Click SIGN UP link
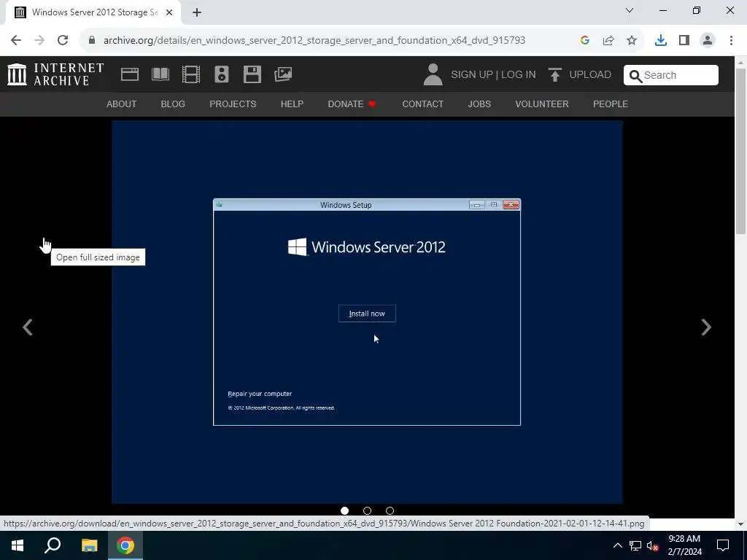Viewport: 747px width, 560px height. click(x=472, y=75)
